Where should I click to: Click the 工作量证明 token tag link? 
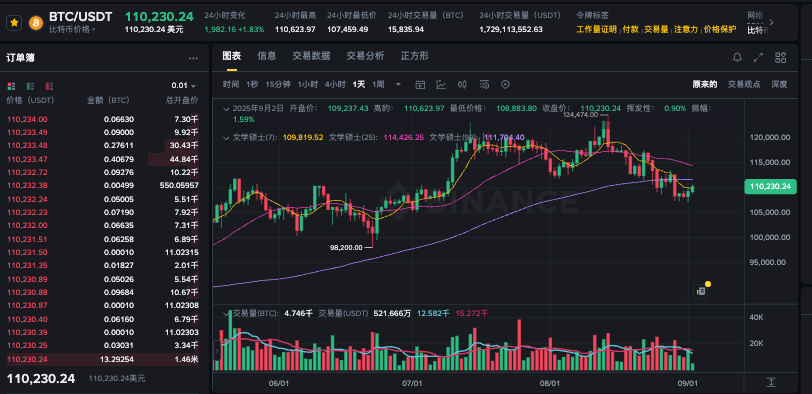pyautogui.click(x=597, y=30)
